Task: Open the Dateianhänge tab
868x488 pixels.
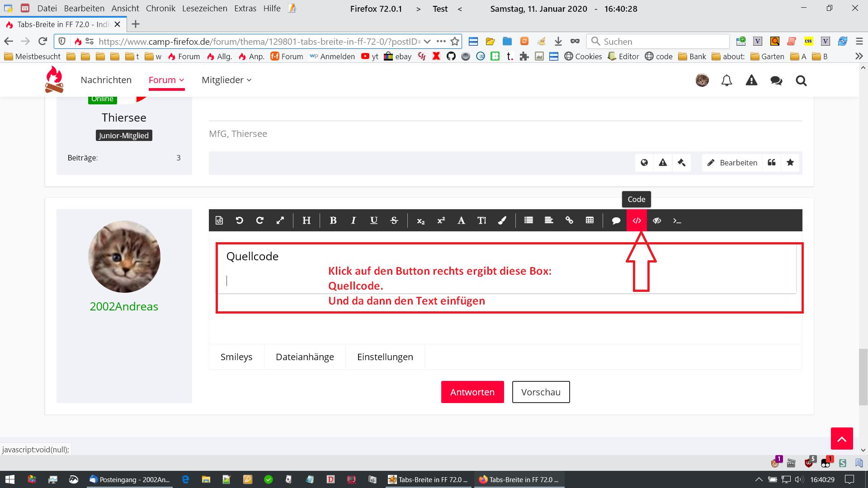Action: [x=305, y=357]
